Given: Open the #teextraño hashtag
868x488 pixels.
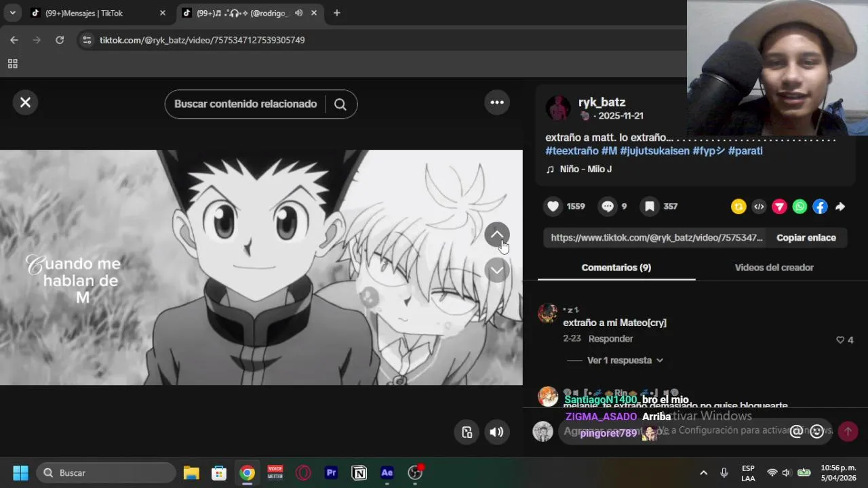Looking at the screenshot, I should (x=572, y=151).
